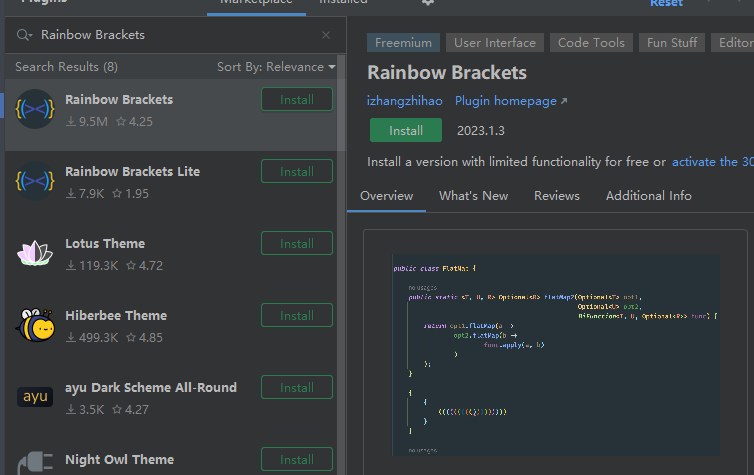Screen dimensions: 754x475
Task: Open the plugin code screenshot preview
Action: 555,354
